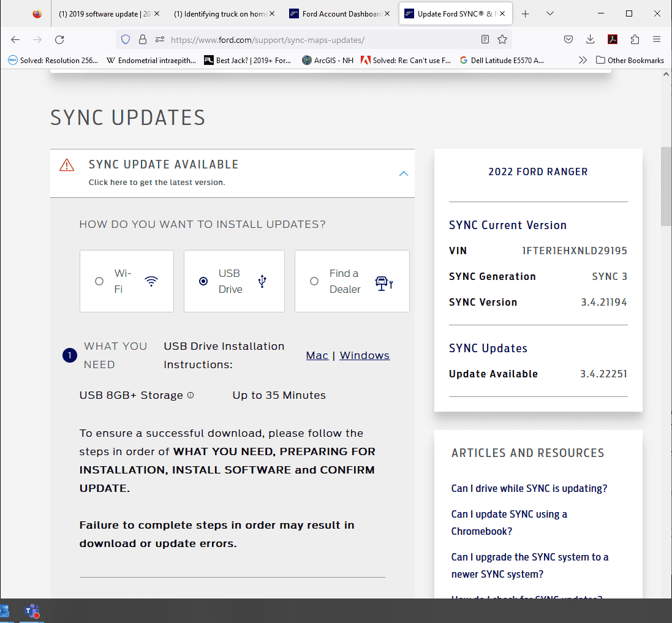Image resolution: width=672 pixels, height=623 pixels.
Task: Select the Find a Dealer radio button
Action: pos(314,281)
